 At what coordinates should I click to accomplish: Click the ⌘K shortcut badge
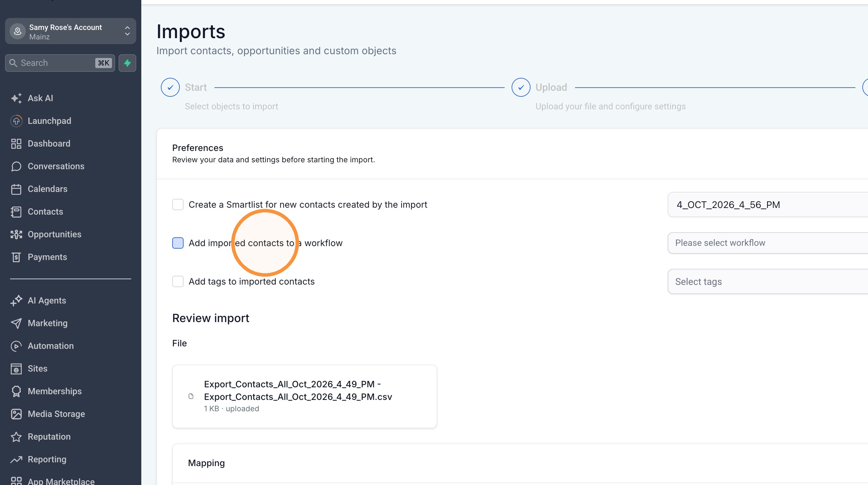point(103,63)
